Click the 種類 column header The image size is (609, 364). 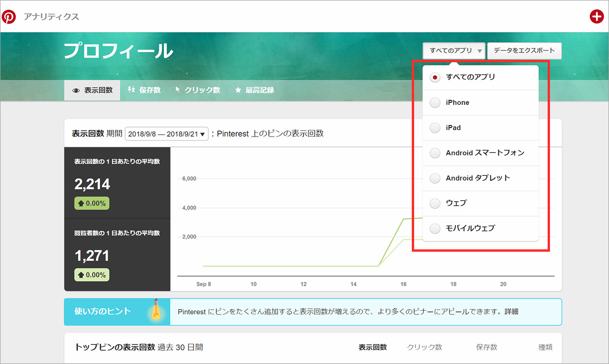click(545, 347)
